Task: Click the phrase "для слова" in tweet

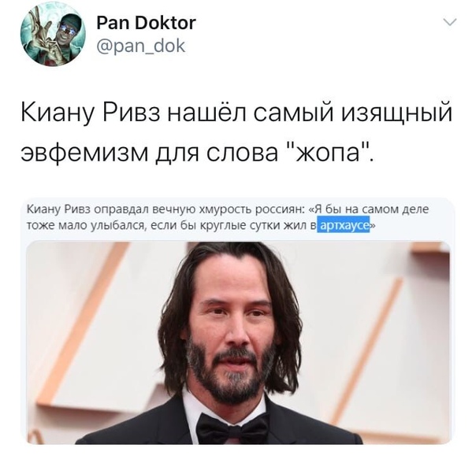Action: (217, 152)
